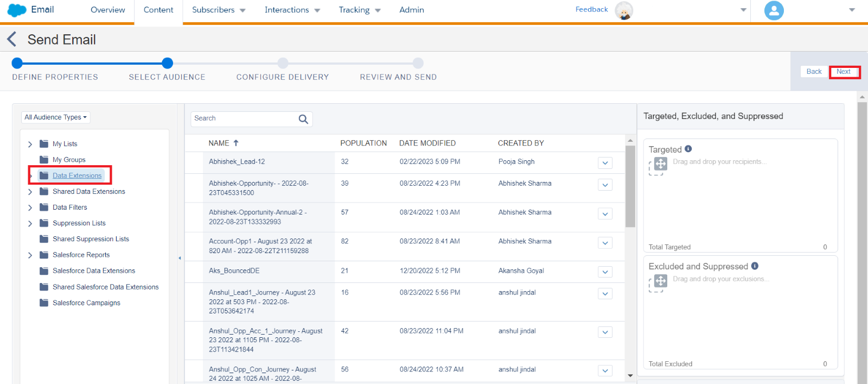The image size is (868, 384).
Task: Click the audience Search input field
Action: [x=251, y=119]
